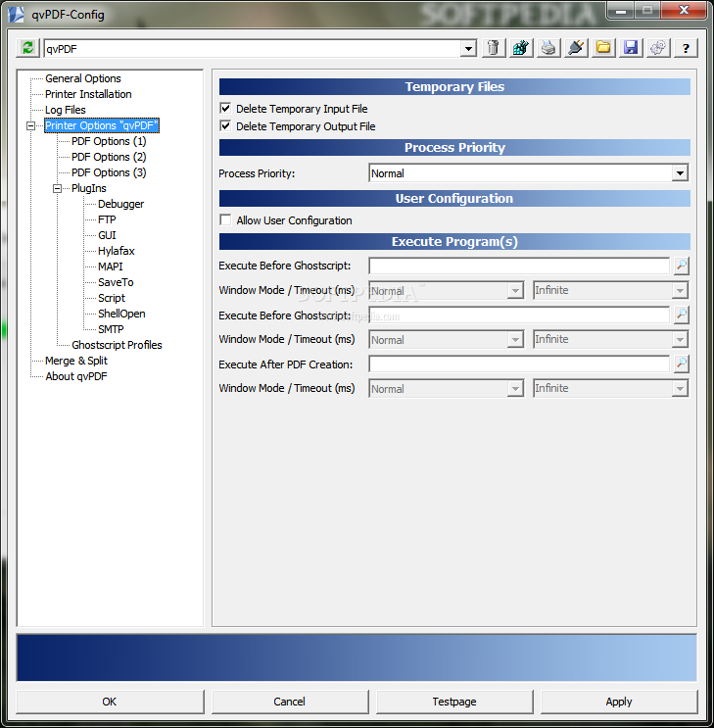Open Ghostscript Profiles in the tree
The image size is (714, 728).
tap(117, 345)
